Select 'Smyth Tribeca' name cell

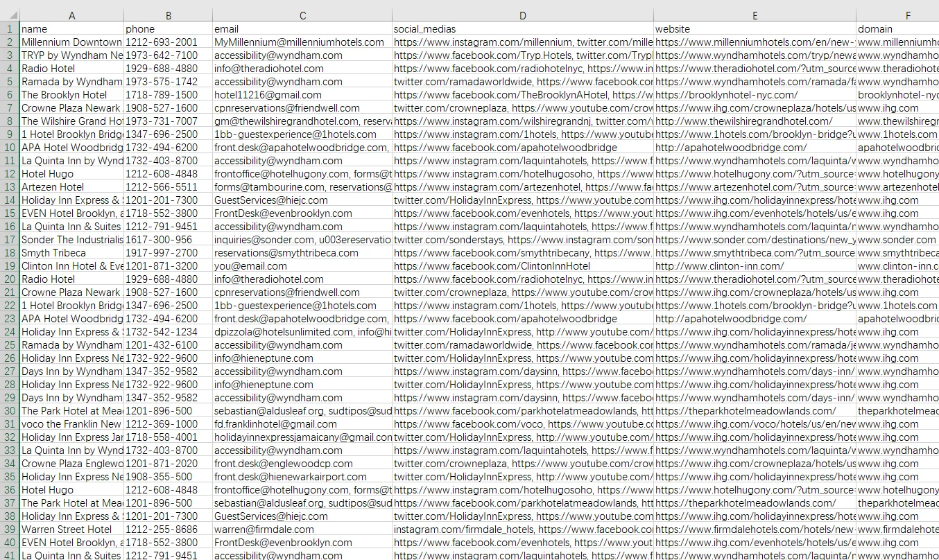click(x=72, y=253)
